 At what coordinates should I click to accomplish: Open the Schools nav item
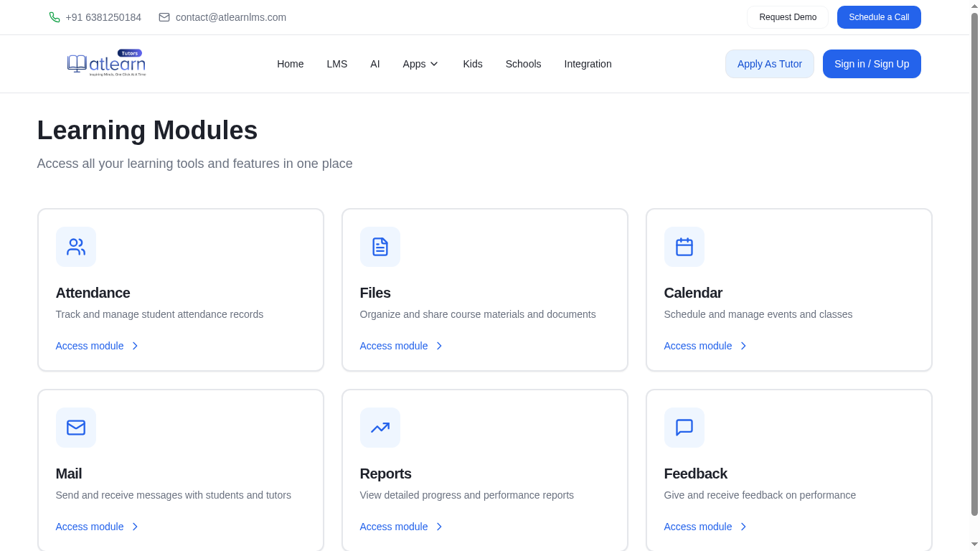524,64
